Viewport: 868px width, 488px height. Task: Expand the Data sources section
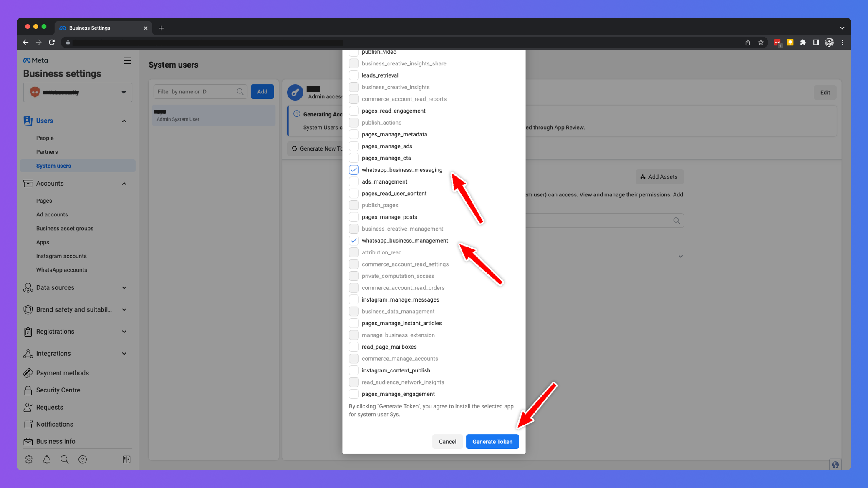coord(124,287)
